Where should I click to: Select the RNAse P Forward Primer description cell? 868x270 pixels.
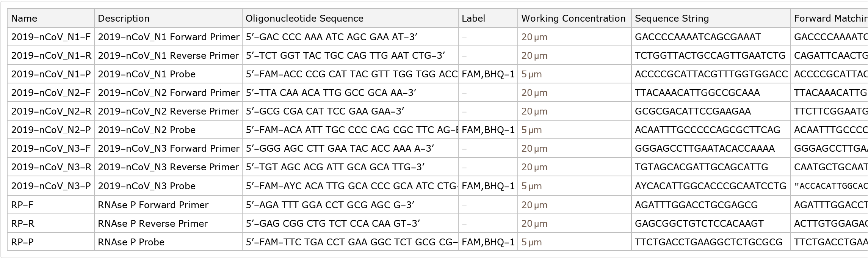coord(153,205)
